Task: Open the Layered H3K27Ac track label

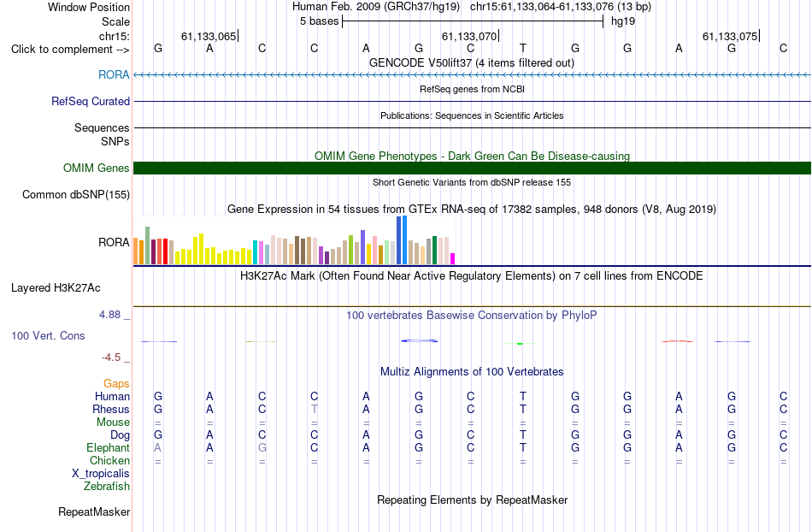Action: coord(56,288)
